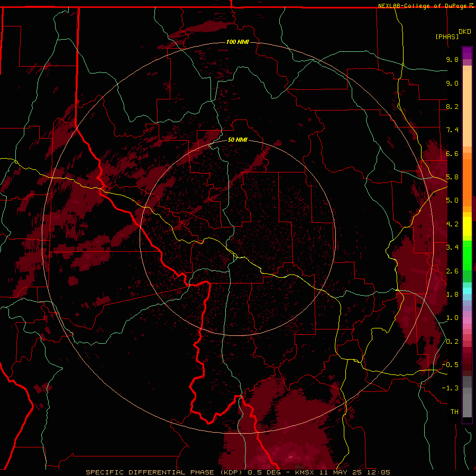Viewport: 476px width, 476px height.
Task: Select the -1.3 scale value
Action: 450,388
